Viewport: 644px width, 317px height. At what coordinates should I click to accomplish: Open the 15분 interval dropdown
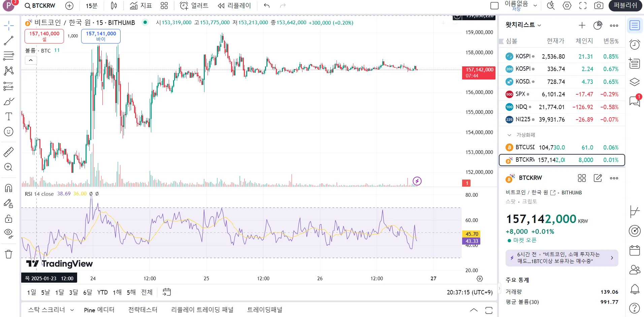pyautogui.click(x=92, y=6)
